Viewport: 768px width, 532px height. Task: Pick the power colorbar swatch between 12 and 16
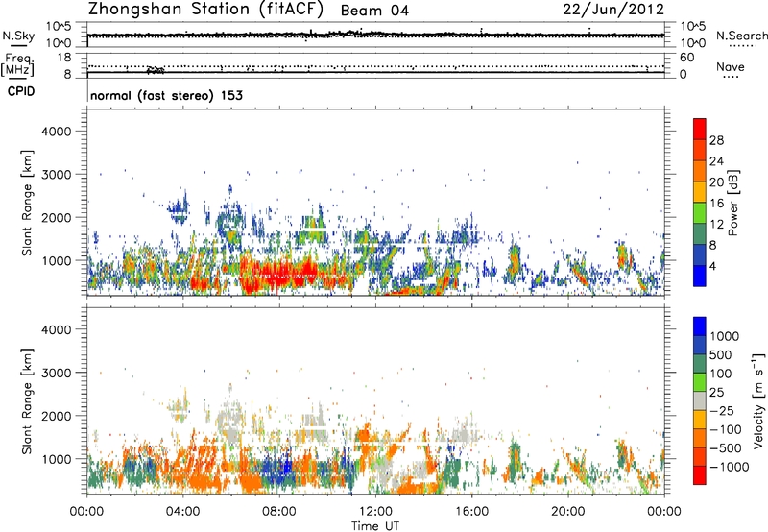(x=700, y=213)
